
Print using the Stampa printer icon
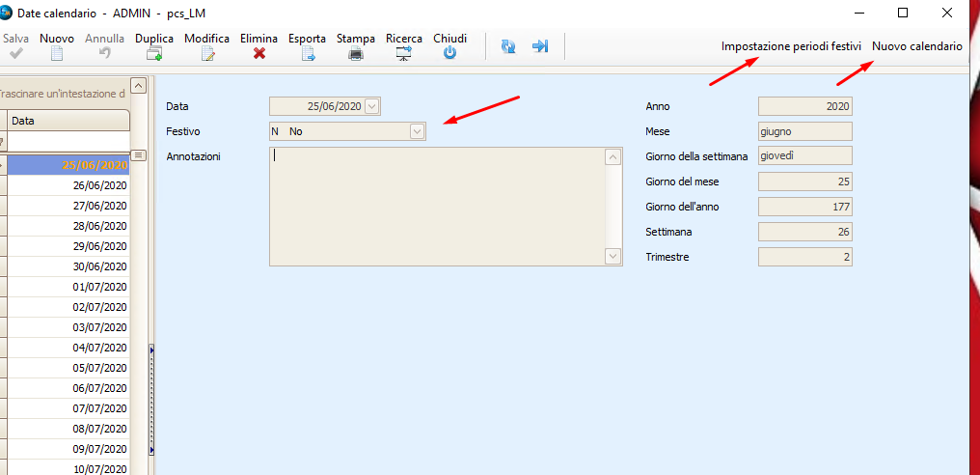[356, 54]
